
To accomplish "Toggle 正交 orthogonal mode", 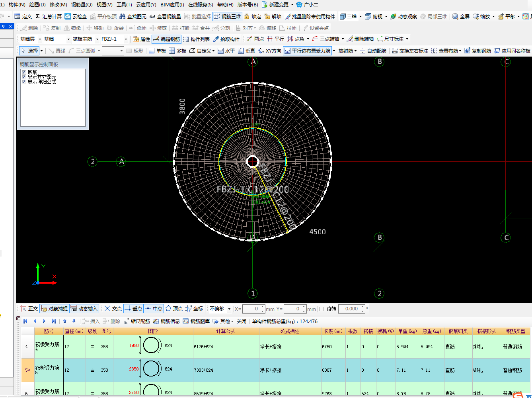I will (29, 308).
